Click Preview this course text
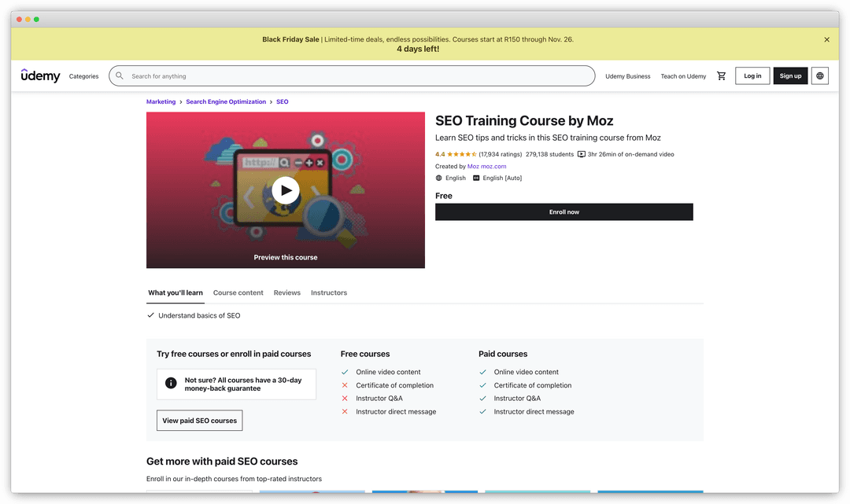 pyautogui.click(x=286, y=257)
